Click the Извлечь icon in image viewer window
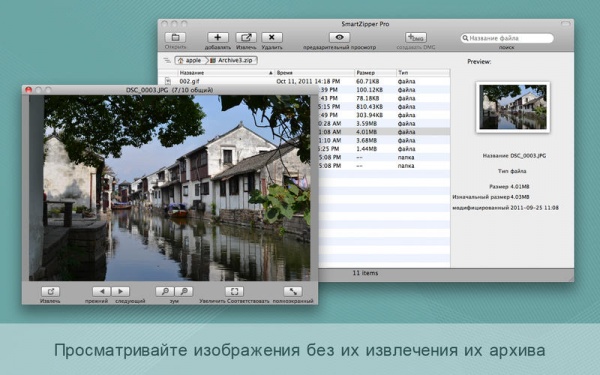600x375 pixels. [50, 292]
